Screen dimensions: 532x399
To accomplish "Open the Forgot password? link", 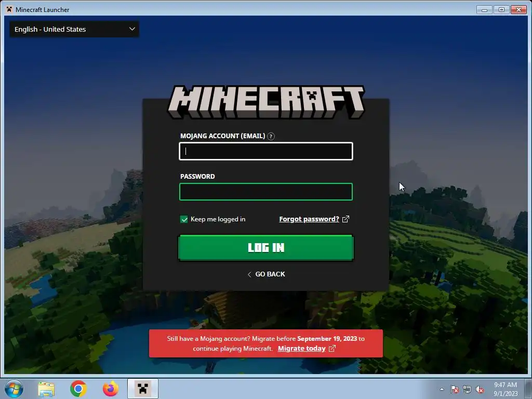I will [x=309, y=219].
